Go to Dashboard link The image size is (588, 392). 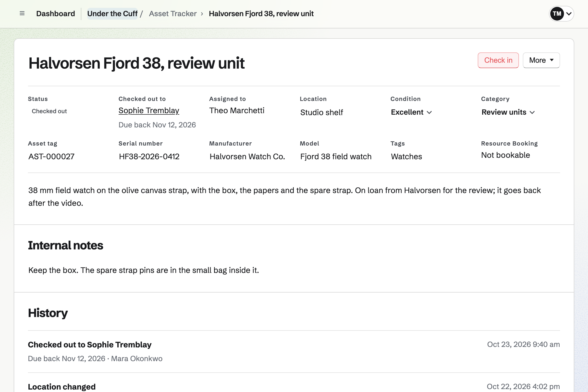(56, 13)
